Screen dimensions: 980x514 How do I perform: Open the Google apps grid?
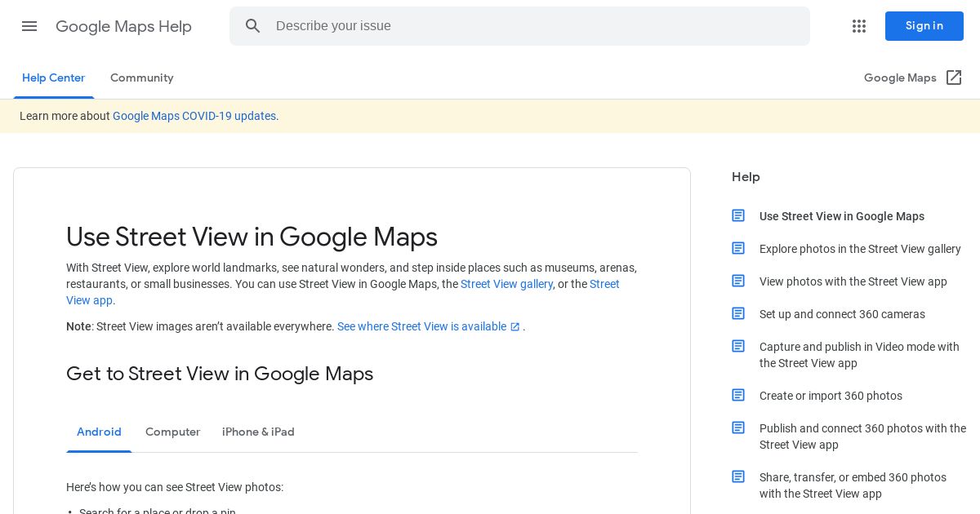859,26
